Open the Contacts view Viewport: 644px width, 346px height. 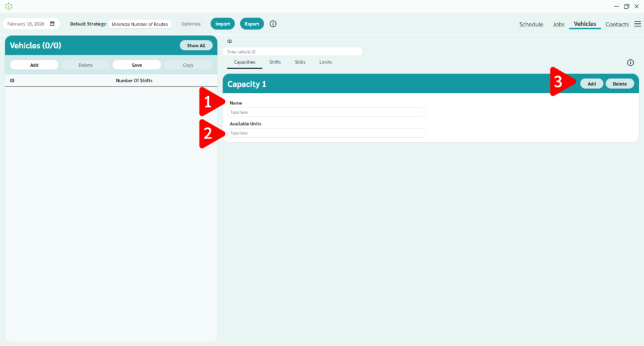click(617, 25)
